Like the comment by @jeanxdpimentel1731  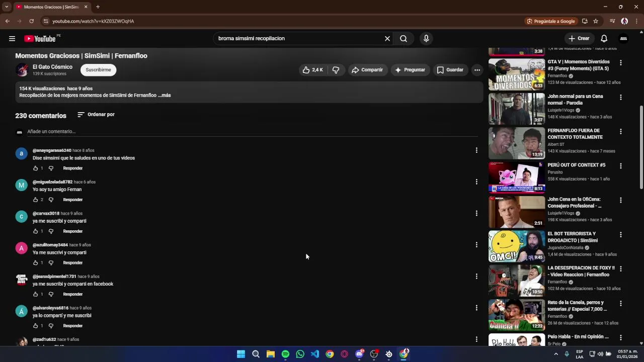click(x=35, y=294)
